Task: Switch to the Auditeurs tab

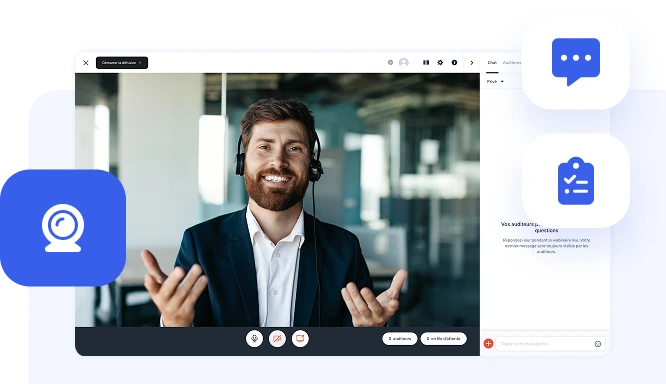Action: [x=512, y=63]
